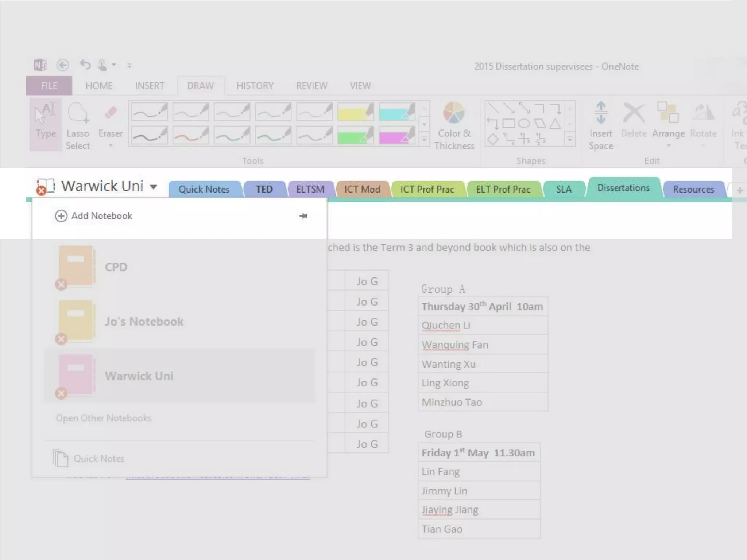Choose the yellow highlighter pen
This screenshot has width=747, height=560.
pyautogui.click(x=356, y=112)
